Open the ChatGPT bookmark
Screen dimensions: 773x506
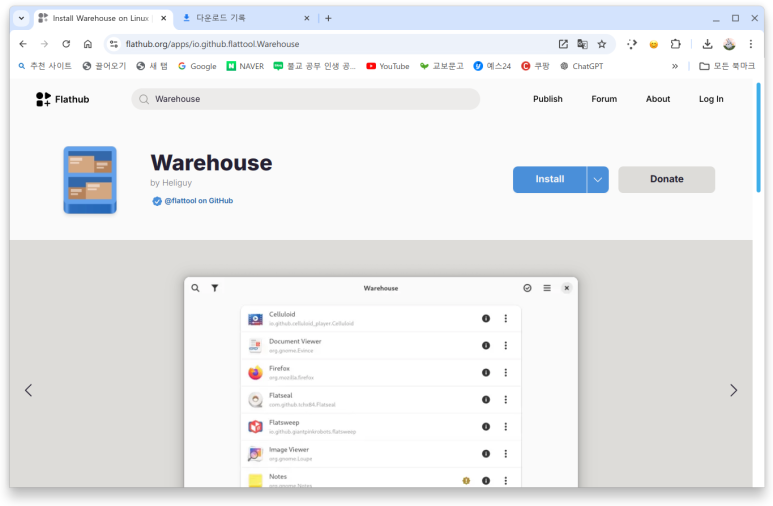581,66
